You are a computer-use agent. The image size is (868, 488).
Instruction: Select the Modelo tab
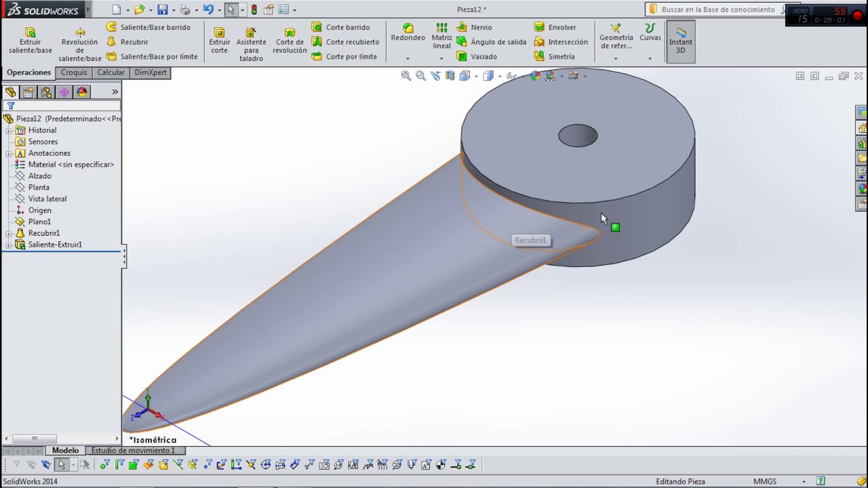(66, 450)
